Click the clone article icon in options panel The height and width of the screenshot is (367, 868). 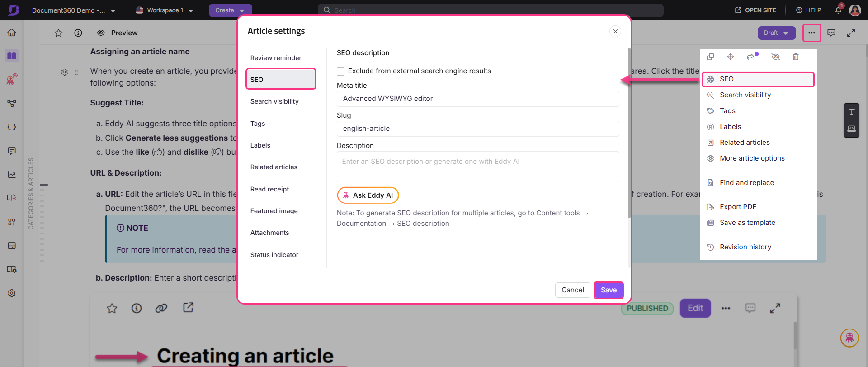pyautogui.click(x=710, y=57)
